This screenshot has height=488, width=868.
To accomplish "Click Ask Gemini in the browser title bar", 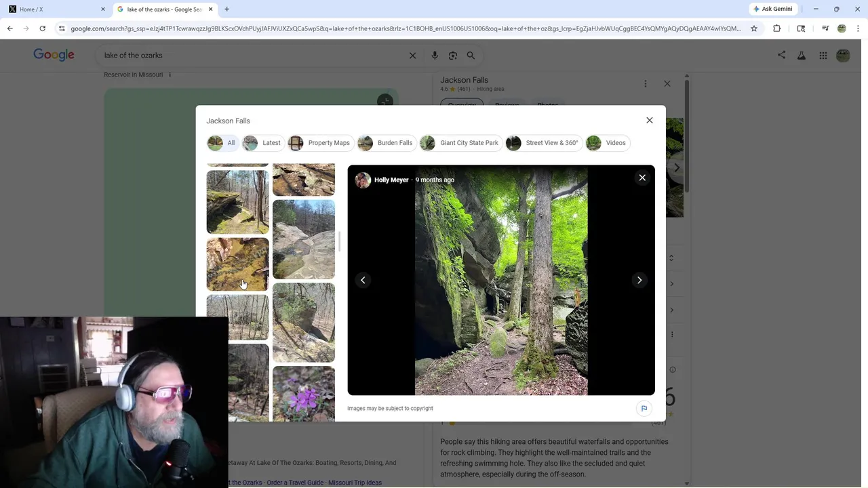I will click(x=772, y=9).
